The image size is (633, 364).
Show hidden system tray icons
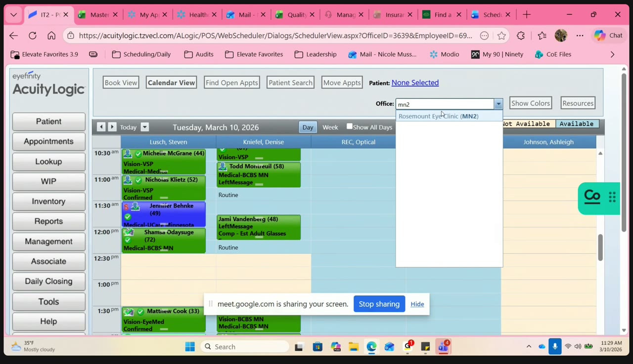529,347
